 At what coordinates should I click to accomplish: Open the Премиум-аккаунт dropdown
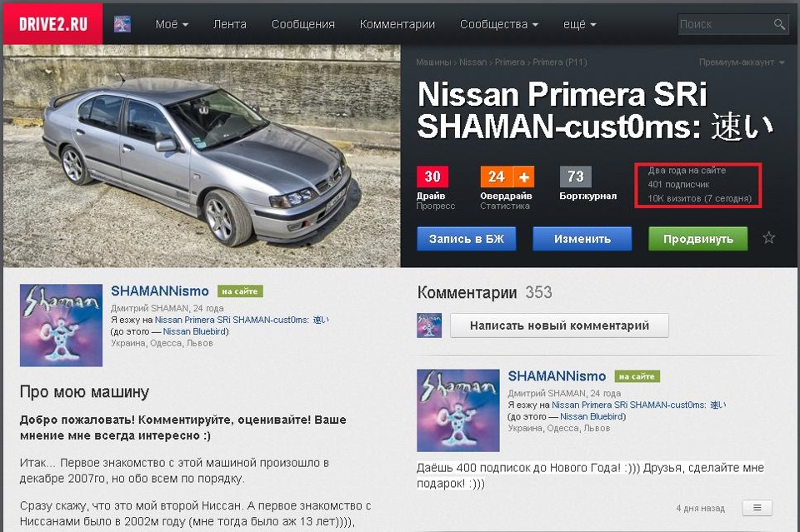pos(742,62)
